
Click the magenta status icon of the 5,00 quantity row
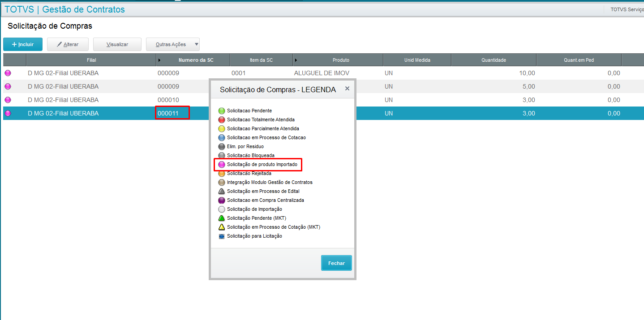(x=8, y=86)
